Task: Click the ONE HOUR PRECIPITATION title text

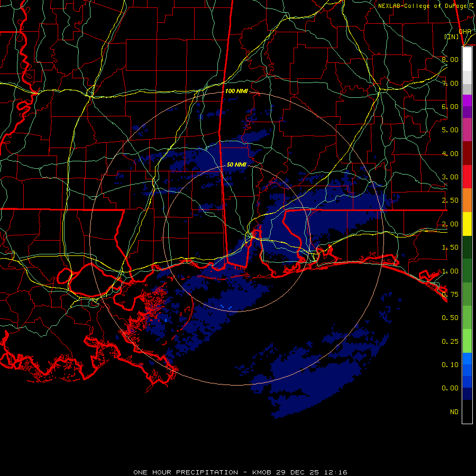Action: tap(186, 472)
